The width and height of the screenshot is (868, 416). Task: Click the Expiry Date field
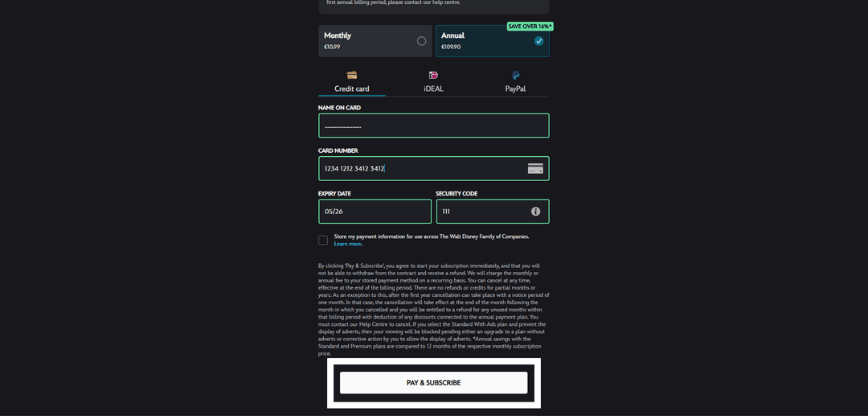(375, 212)
